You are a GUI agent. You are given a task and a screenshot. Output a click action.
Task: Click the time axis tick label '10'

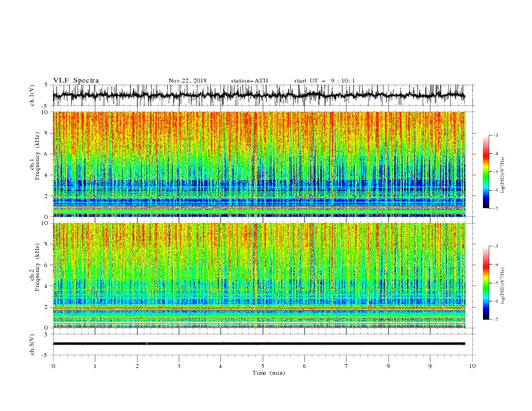[x=472, y=366]
